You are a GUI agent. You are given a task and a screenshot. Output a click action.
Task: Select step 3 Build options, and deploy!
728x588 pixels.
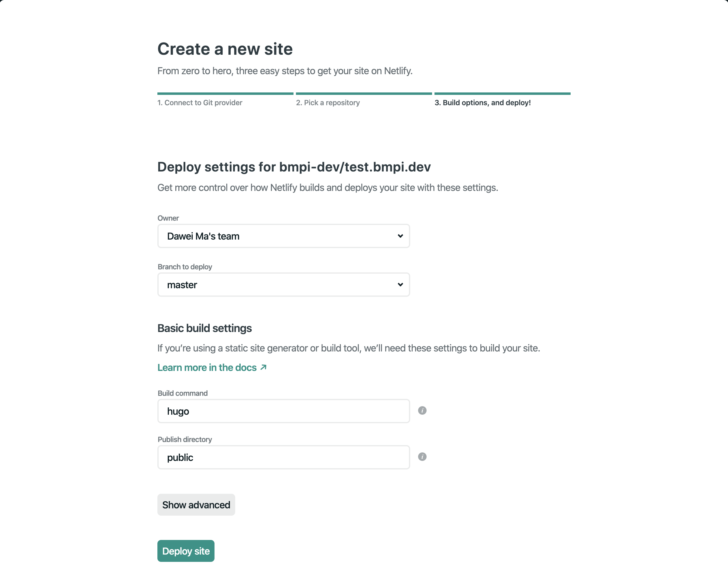(x=482, y=103)
